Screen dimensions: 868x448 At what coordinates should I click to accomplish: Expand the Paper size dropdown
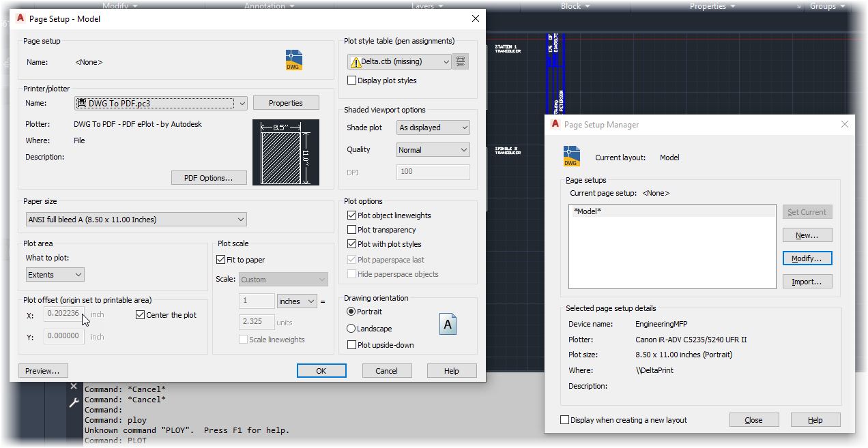point(136,220)
